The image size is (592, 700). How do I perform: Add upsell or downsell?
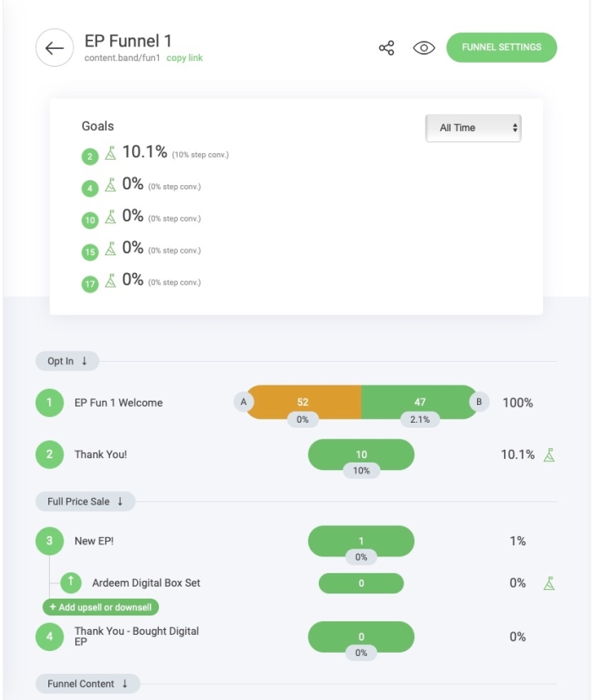point(101,607)
